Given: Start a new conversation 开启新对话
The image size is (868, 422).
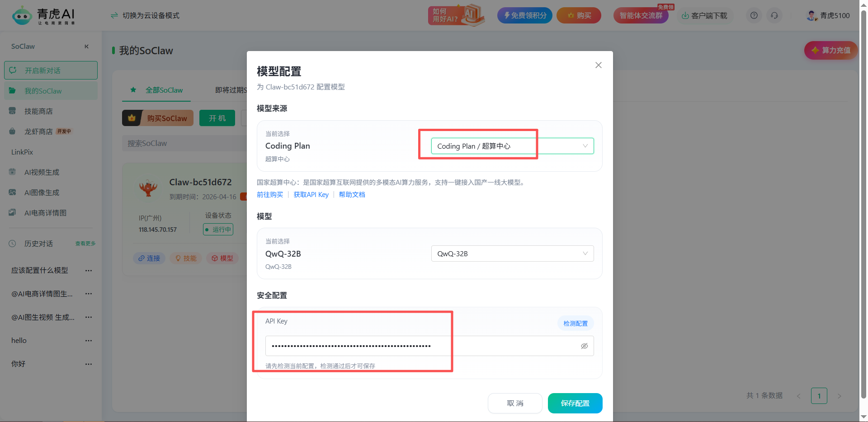Looking at the screenshot, I should [x=51, y=70].
